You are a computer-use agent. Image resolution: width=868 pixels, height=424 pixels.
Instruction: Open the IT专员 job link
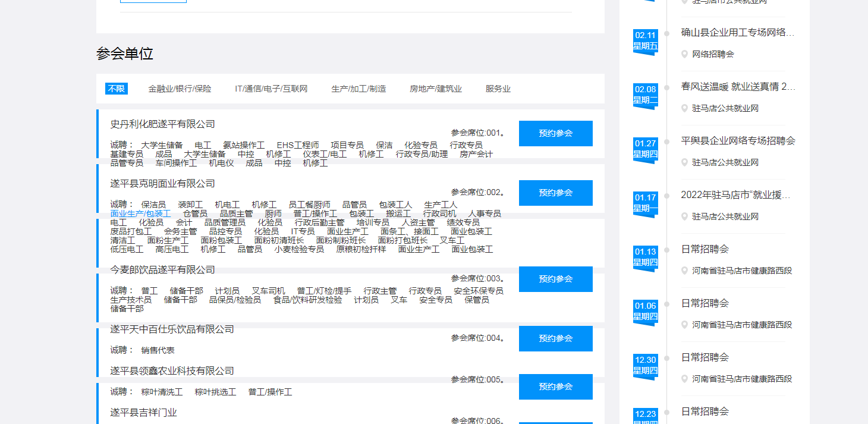coord(303,231)
